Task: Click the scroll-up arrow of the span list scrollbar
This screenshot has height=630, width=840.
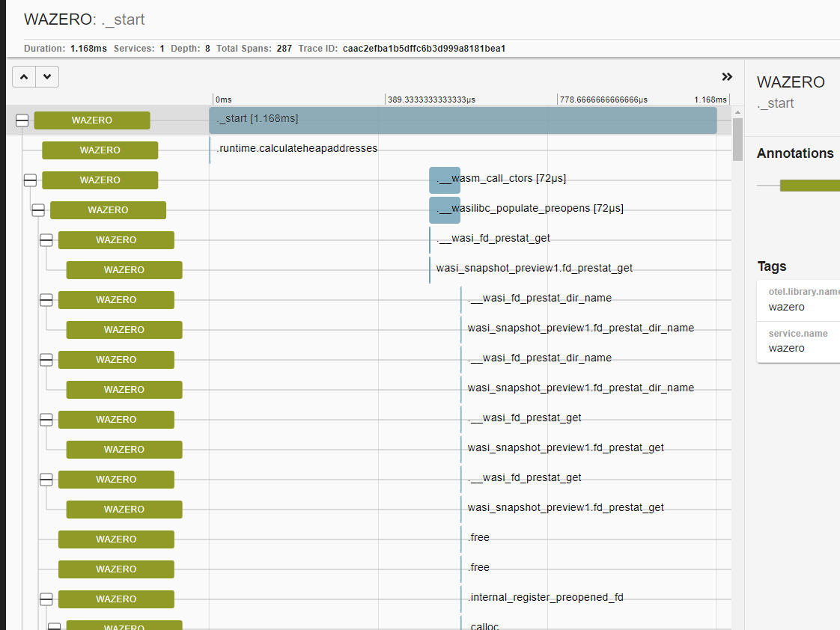Action: click(x=737, y=112)
